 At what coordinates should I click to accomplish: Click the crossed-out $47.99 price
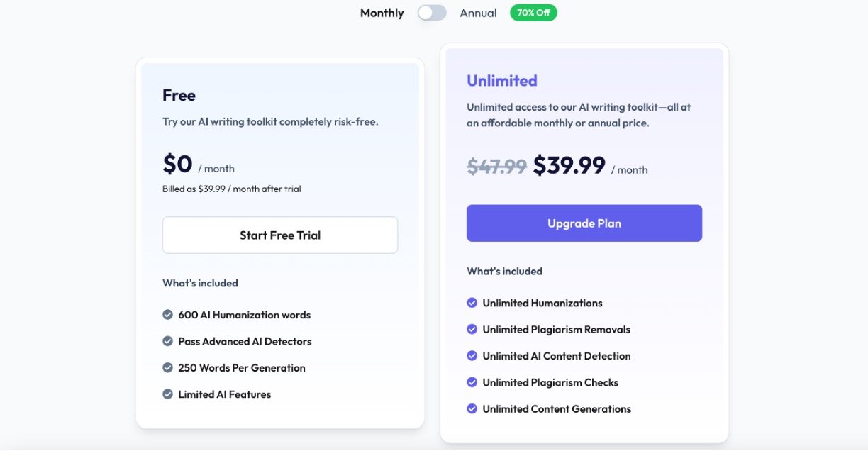click(496, 167)
